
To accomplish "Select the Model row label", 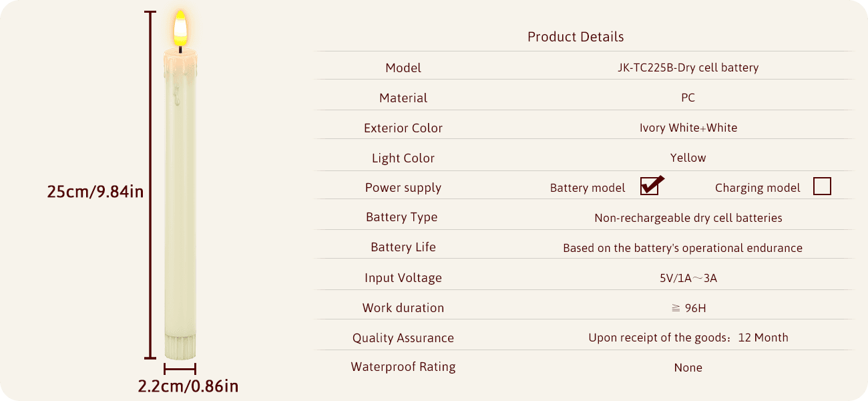I will click(x=403, y=68).
